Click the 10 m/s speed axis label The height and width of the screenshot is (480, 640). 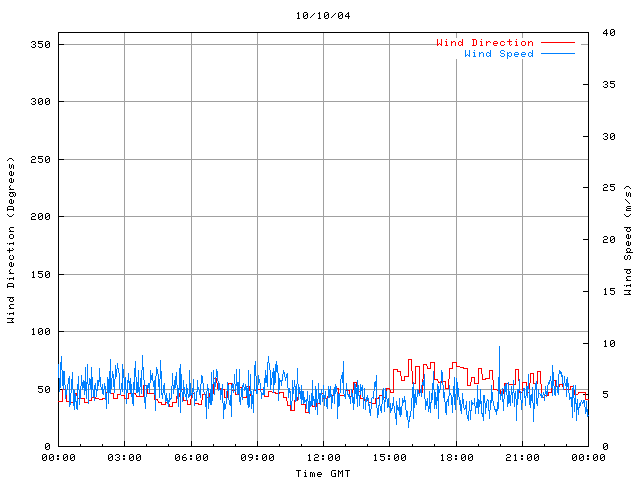(x=609, y=343)
